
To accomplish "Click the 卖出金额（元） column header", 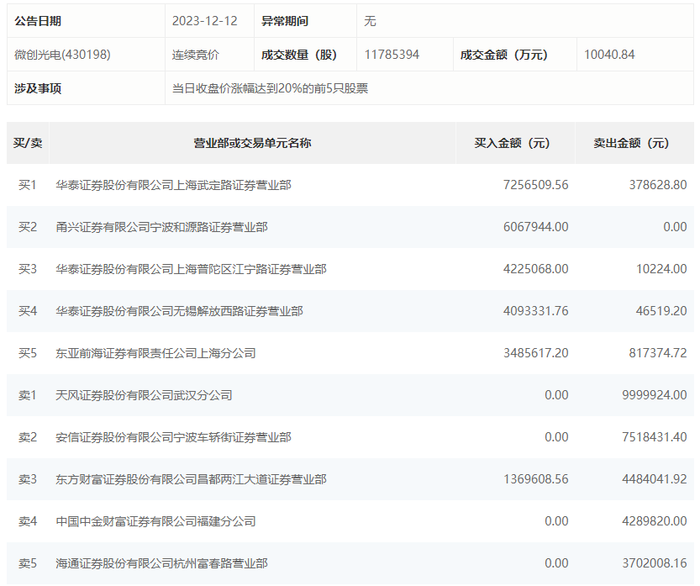I will 631,143.
